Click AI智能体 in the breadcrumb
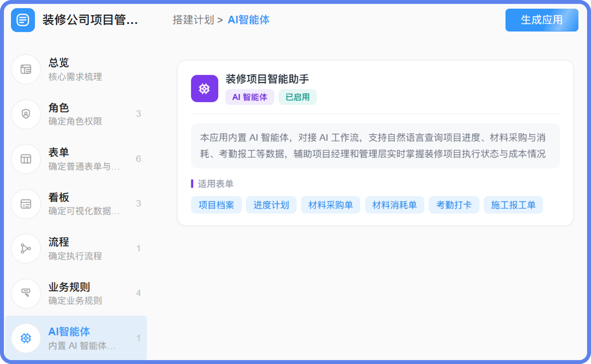591x364 pixels. (x=248, y=20)
